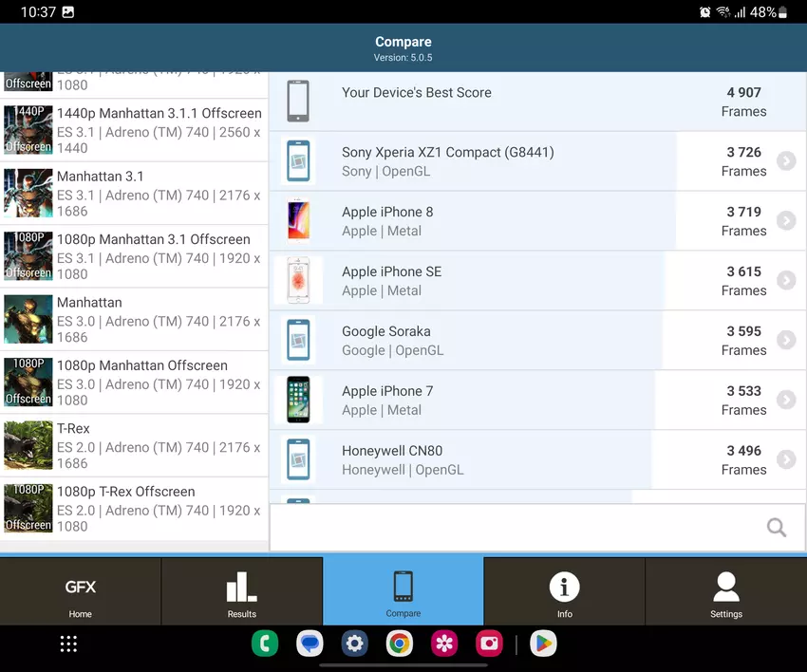Image resolution: width=807 pixels, height=672 pixels.
Task: Open the Info tab
Action: [565, 592]
